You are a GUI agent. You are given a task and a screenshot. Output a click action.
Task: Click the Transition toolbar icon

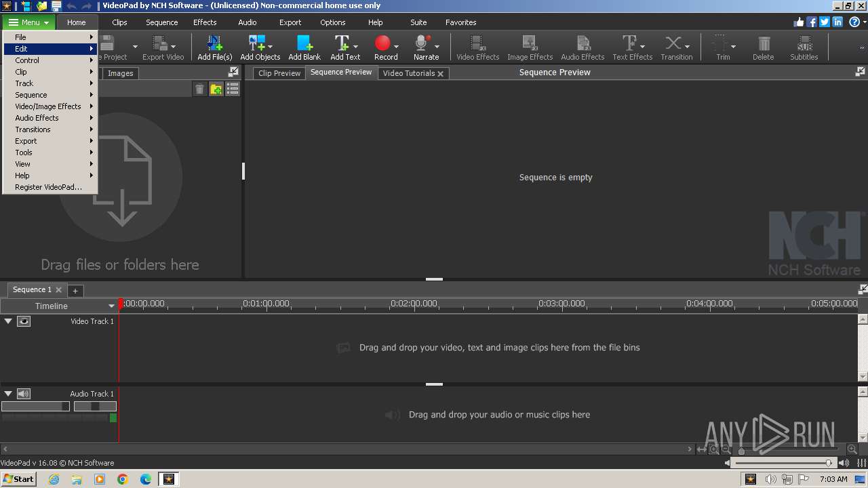tap(673, 44)
